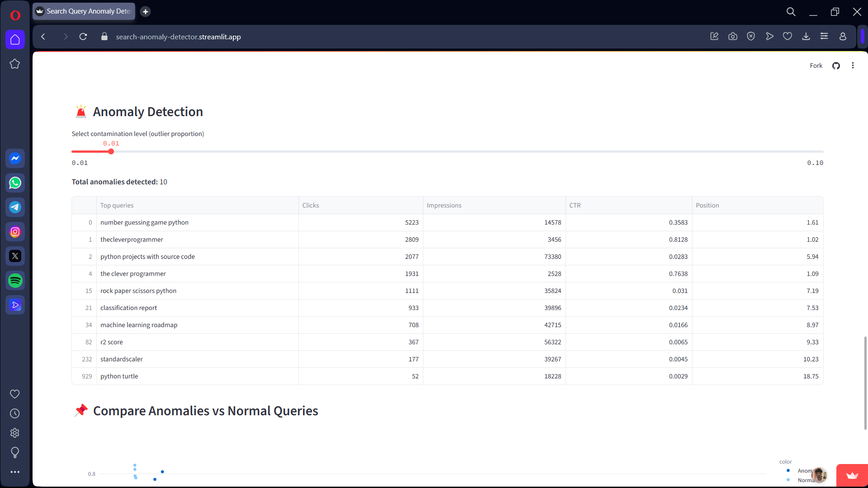The height and width of the screenshot is (488, 868).
Task: Click the Impressions column header
Action: tap(444, 205)
